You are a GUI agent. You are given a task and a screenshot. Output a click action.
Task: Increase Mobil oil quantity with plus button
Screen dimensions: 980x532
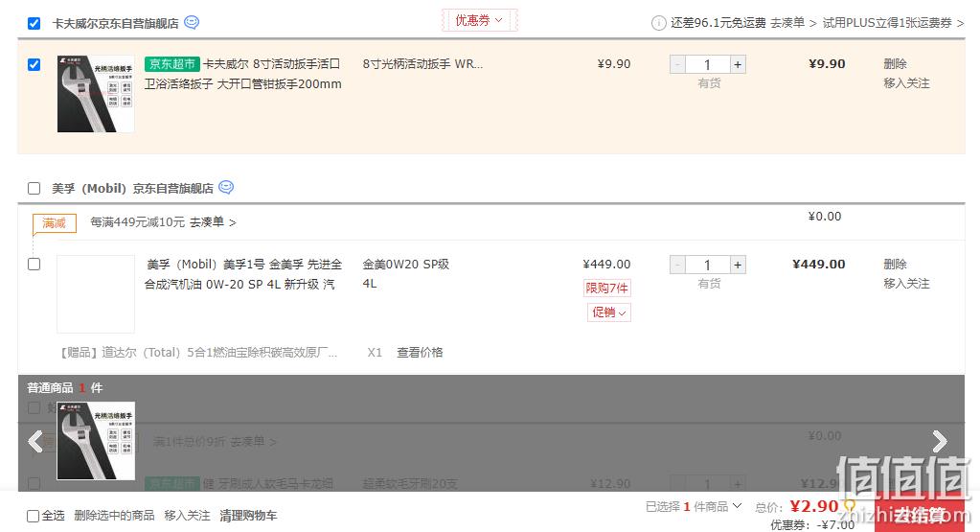(738, 265)
